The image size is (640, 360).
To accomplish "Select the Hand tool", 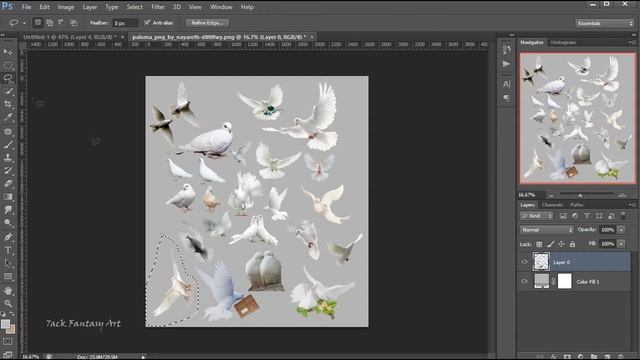I will pos(8,291).
